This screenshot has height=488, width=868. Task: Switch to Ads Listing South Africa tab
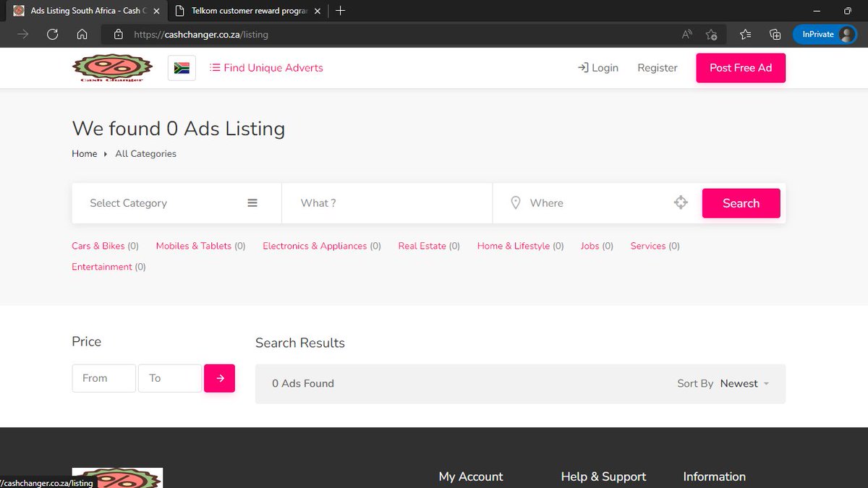[85, 11]
